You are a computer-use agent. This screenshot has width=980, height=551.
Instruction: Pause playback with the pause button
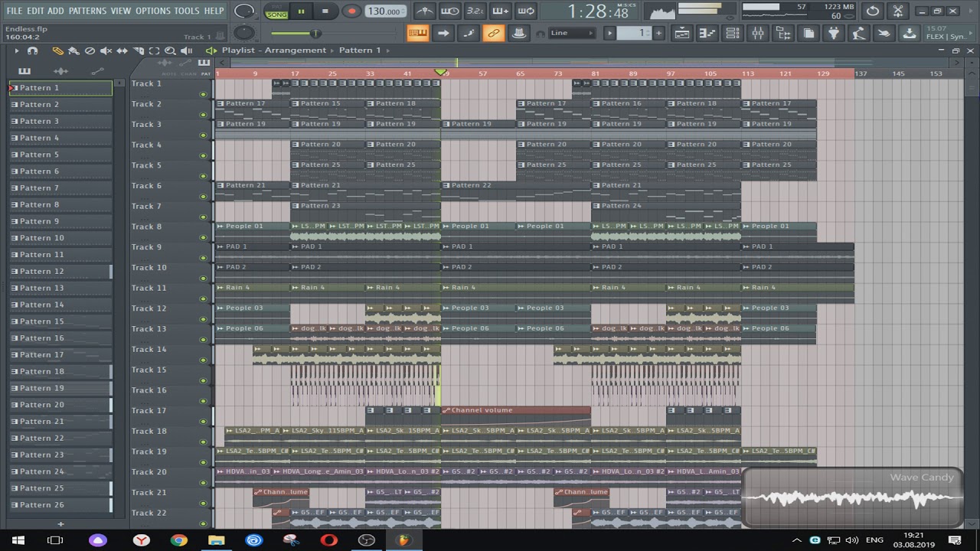(301, 11)
